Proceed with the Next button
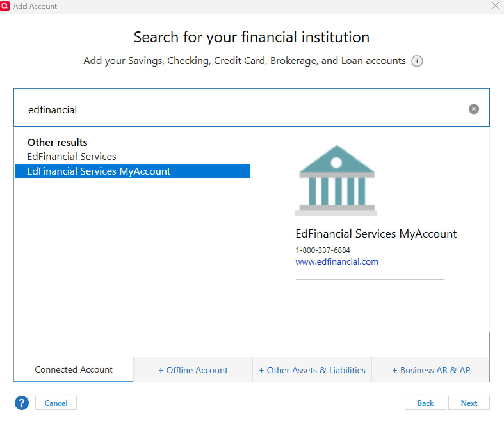 [469, 403]
